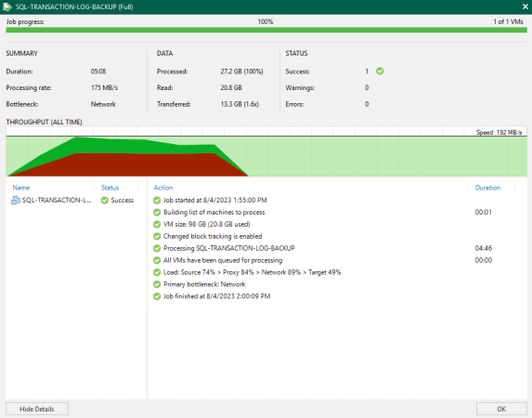Click the check icon beside Primary bottleneck
Screen dimensions: 532x418
point(157,284)
